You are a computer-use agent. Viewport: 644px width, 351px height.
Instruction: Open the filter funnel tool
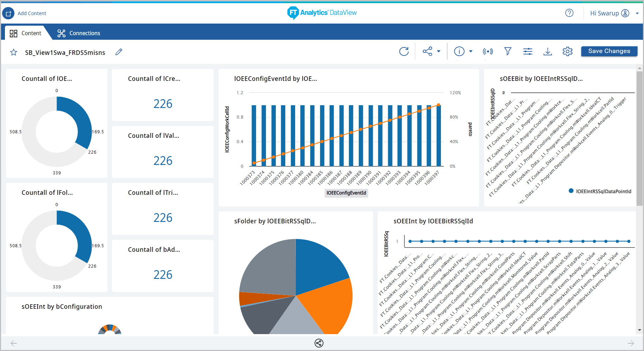(508, 51)
